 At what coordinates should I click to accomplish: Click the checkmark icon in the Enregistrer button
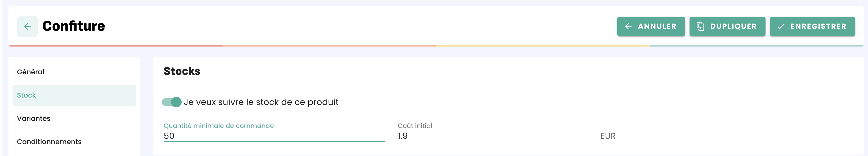click(x=781, y=26)
